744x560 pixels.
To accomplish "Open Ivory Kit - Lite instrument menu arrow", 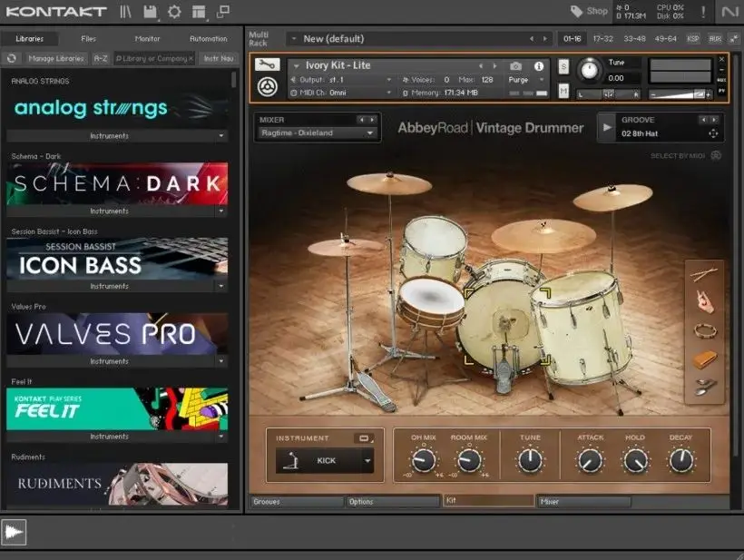I will click(296, 65).
